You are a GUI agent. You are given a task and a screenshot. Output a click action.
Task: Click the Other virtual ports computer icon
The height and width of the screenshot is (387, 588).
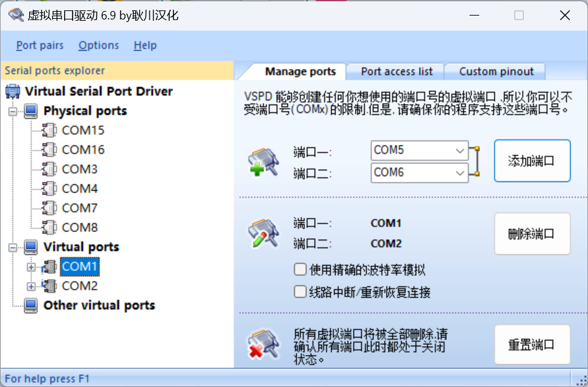pyautogui.click(x=30, y=305)
